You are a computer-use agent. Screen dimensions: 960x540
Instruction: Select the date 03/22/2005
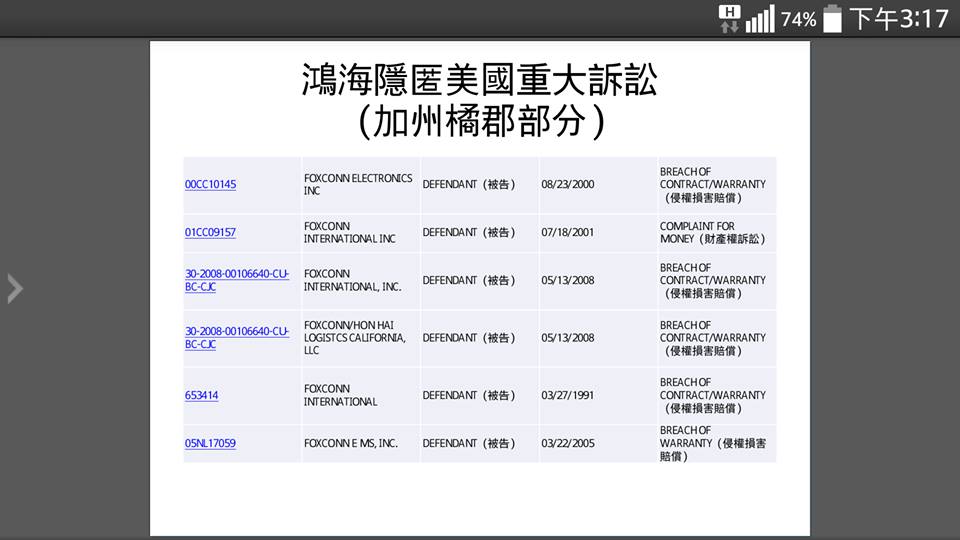tap(568, 443)
